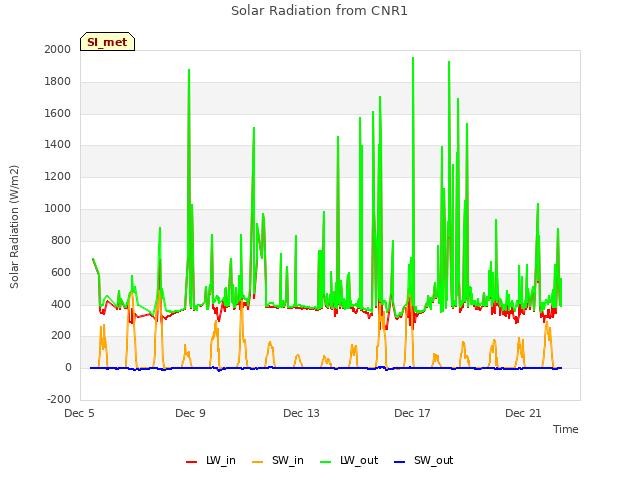
Task: Click the blue SW_out legend swatch
Action: point(400,462)
